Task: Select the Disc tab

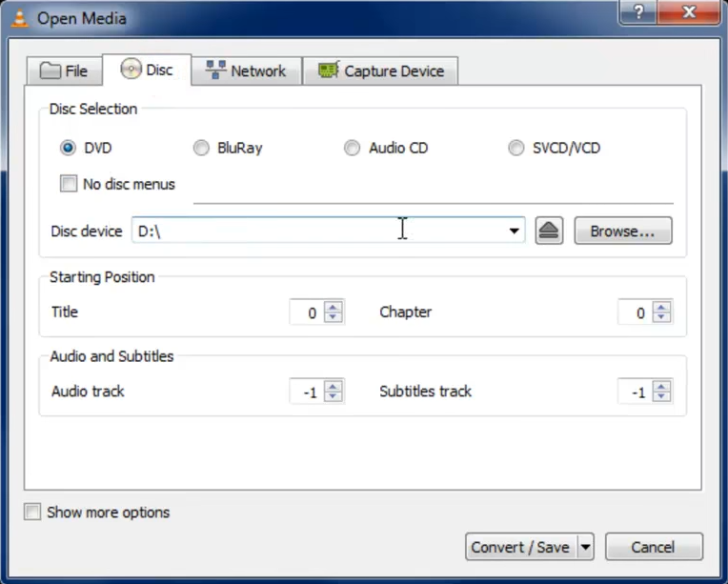Action: [x=147, y=70]
